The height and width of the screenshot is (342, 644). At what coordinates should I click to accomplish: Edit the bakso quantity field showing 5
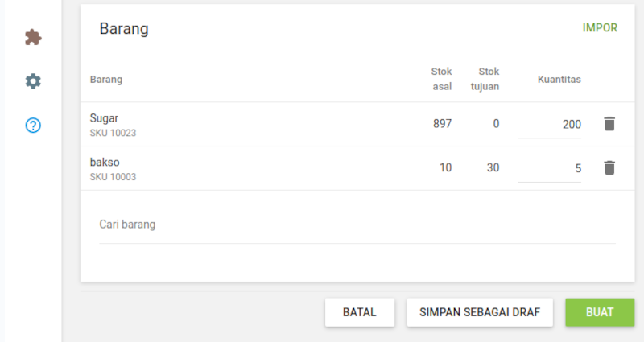(551, 169)
